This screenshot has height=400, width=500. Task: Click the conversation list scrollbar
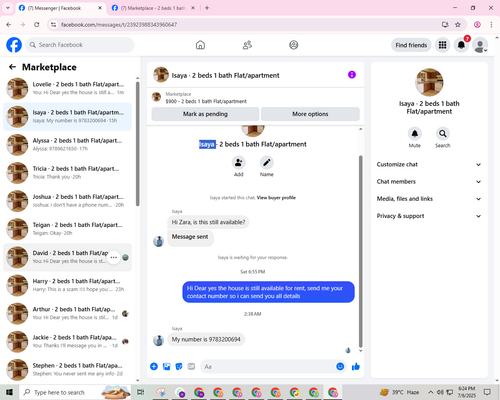pyautogui.click(x=137, y=143)
